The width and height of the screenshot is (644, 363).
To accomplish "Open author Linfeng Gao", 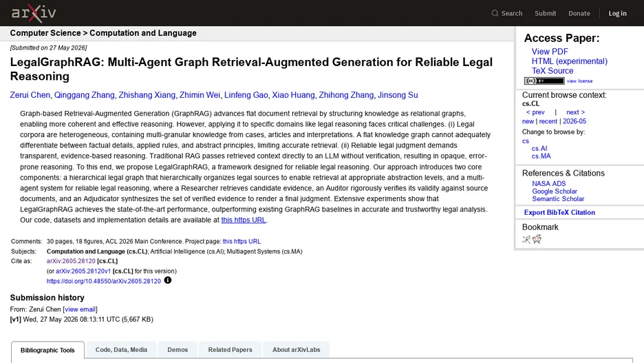I will tap(246, 95).
